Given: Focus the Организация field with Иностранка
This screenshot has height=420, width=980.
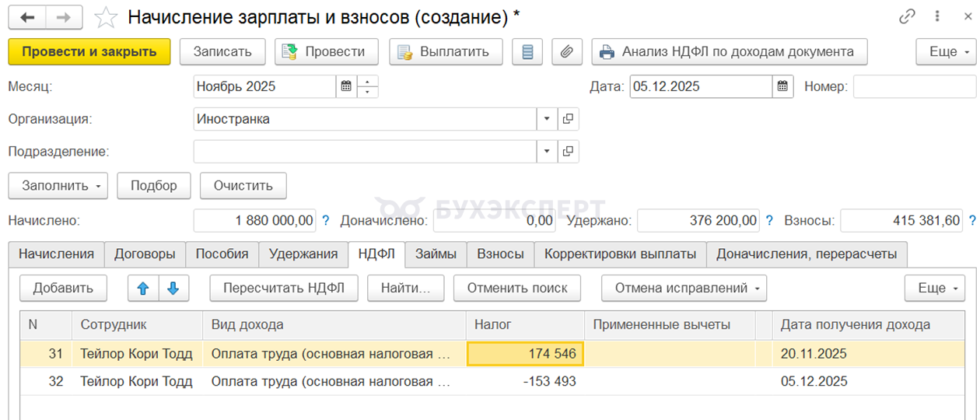Looking at the screenshot, I should coord(365,119).
